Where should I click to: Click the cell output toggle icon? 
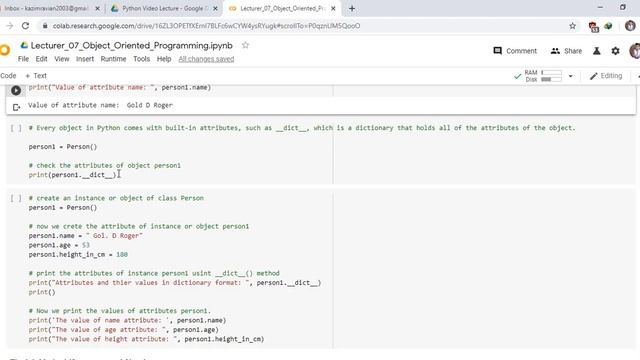16,107
